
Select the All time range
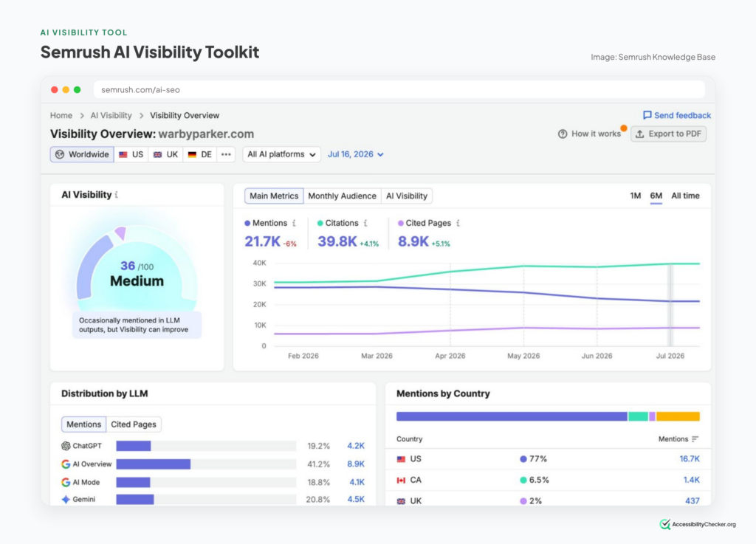[x=685, y=196]
